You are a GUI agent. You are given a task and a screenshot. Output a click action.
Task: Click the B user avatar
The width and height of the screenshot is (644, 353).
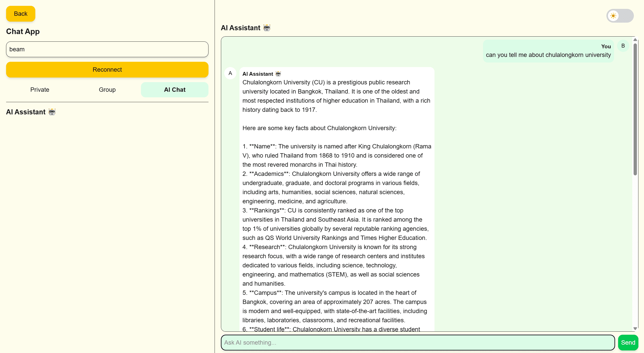pos(623,46)
